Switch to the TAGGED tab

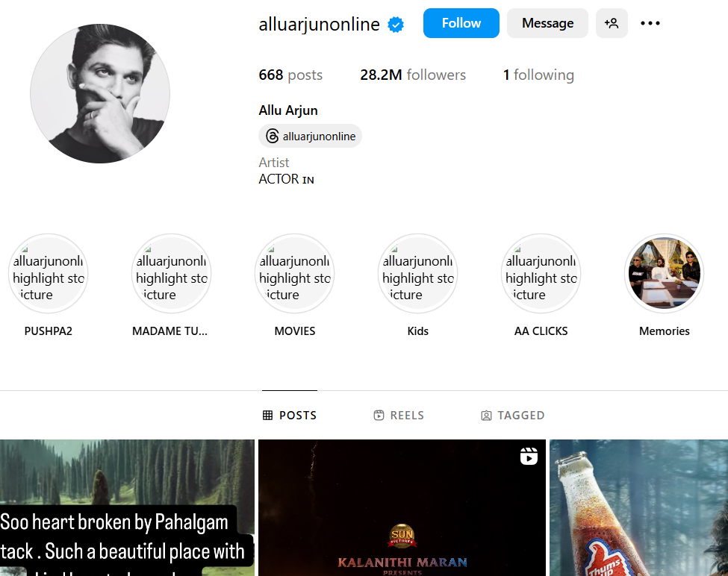pos(512,415)
